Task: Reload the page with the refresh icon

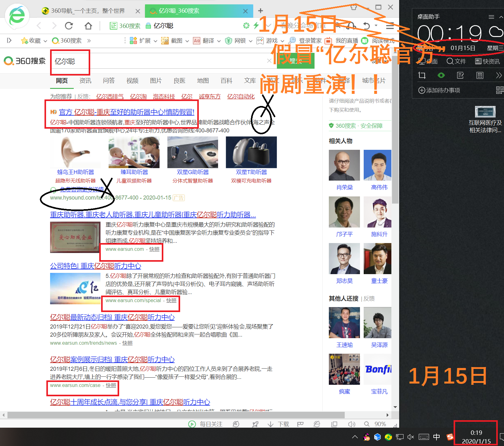Action: pos(69,26)
